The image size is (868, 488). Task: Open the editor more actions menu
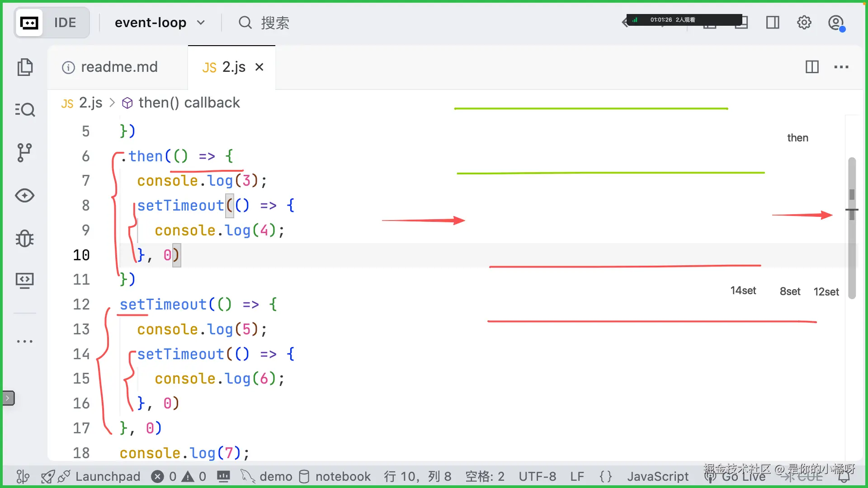click(x=841, y=67)
